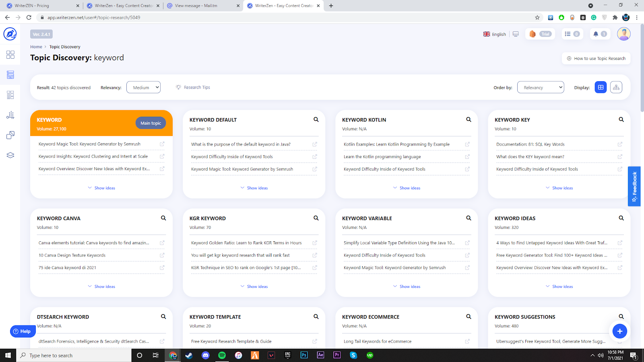Expand Show ideas on Keyword main topic card
Image resolution: width=644 pixels, height=362 pixels.
point(101,188)
